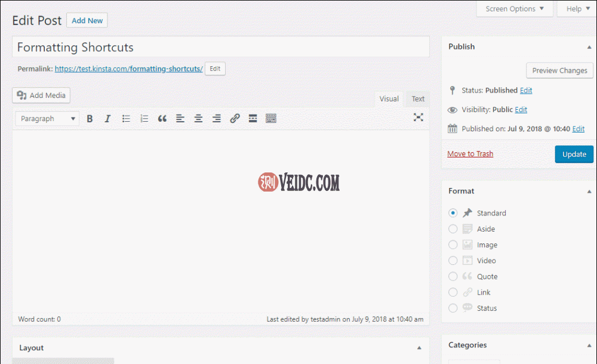Click the 'Word count: 0' text
The image size is (597, 364).
39,319
